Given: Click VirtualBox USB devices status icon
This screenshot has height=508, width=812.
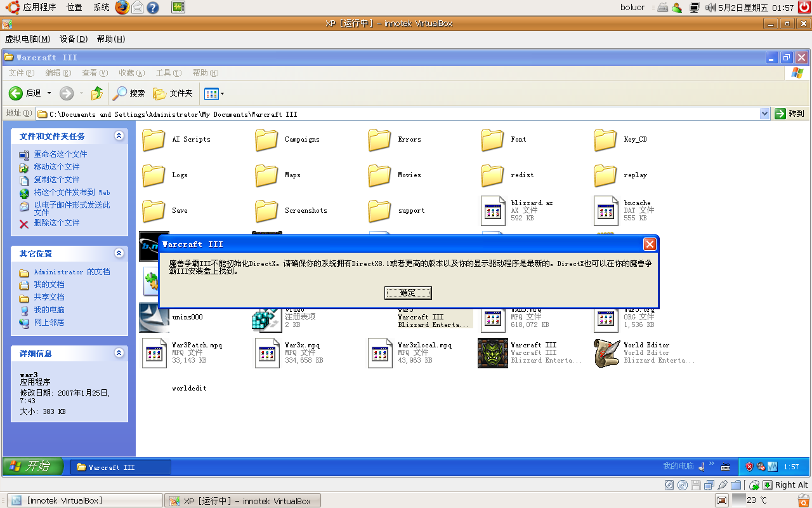Looking at the screenshot, I should [x=723, y=485].
